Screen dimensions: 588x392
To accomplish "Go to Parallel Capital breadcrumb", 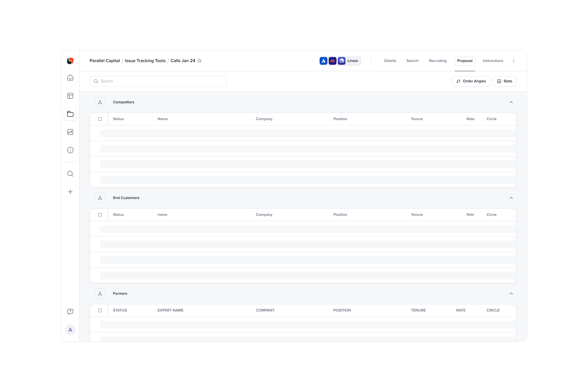I will [x=105, y=61].
